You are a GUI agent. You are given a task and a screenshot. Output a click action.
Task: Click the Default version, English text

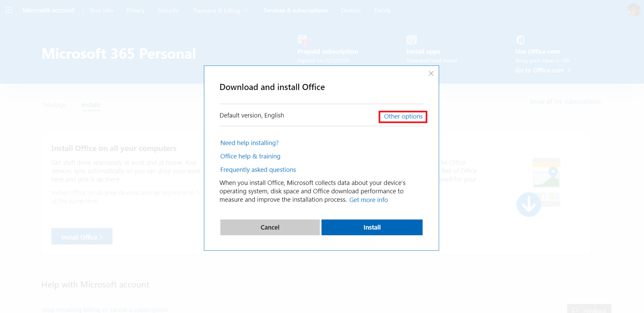[x=252, y=115]
